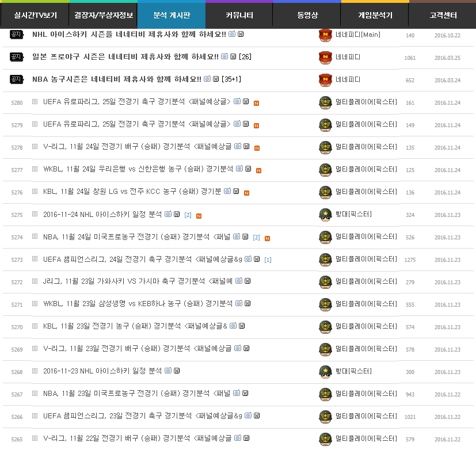This screenshot has width=476, height=450.
Task: Open KBL 창원 LG vs 전주 KCC post
Action: coord(132,192)
